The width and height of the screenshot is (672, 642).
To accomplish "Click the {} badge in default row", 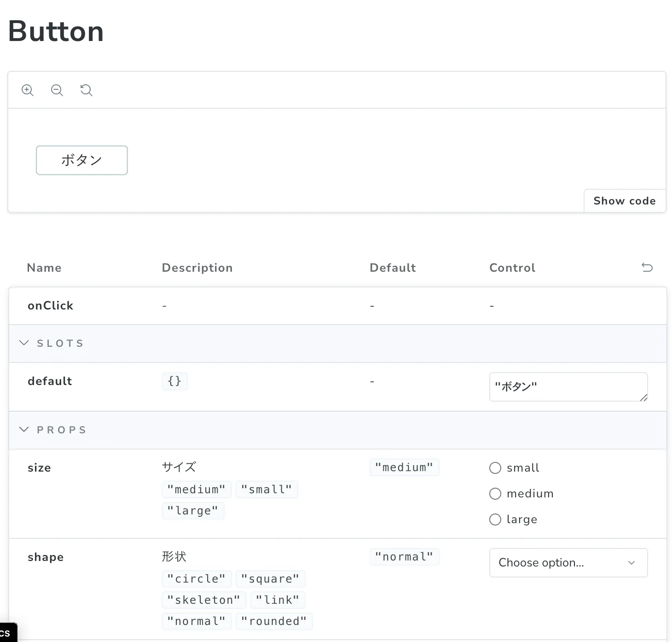I will pos(174,381).
